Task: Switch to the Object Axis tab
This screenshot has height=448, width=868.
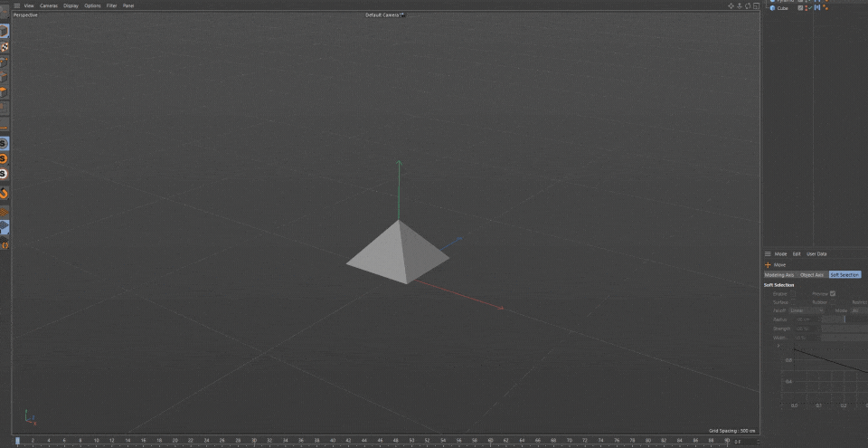Action: (812, 275)
